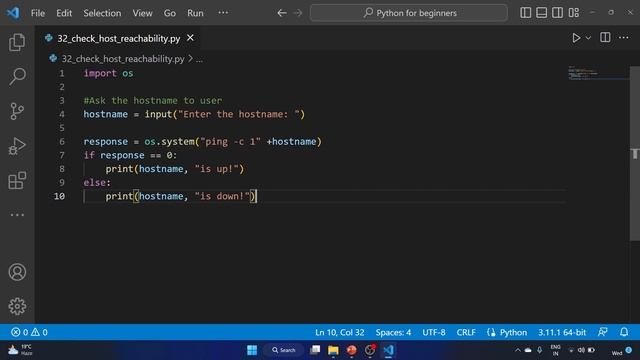
Task: Click the editor vertical scrollbar
Action: 635,153
